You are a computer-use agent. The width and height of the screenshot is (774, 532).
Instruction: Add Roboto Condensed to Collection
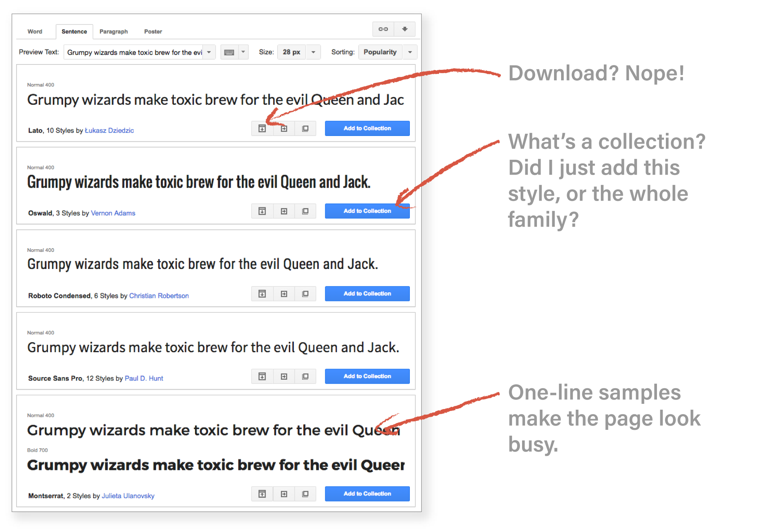[x=367, y=294]
